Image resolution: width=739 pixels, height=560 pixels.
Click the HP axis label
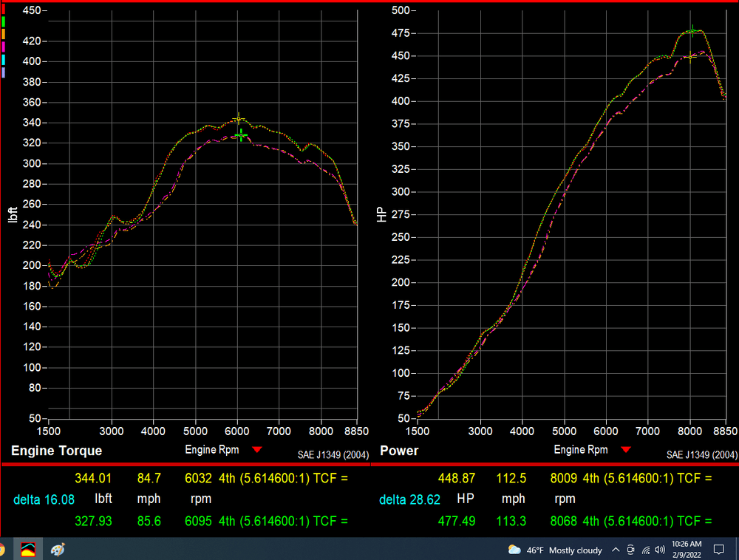pyautogui.click(x=381, y=214)
